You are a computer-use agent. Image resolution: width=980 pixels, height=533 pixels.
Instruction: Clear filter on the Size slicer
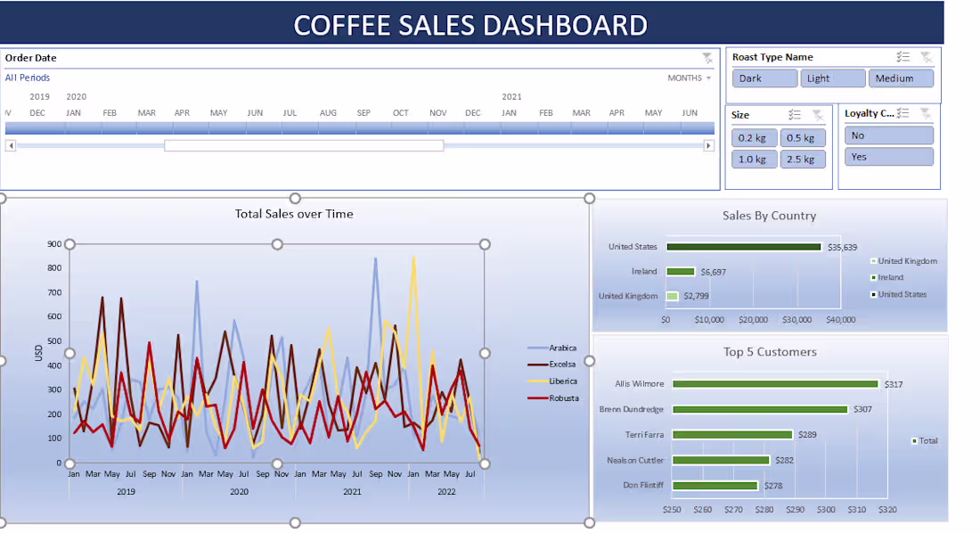(x=820, y=114)
